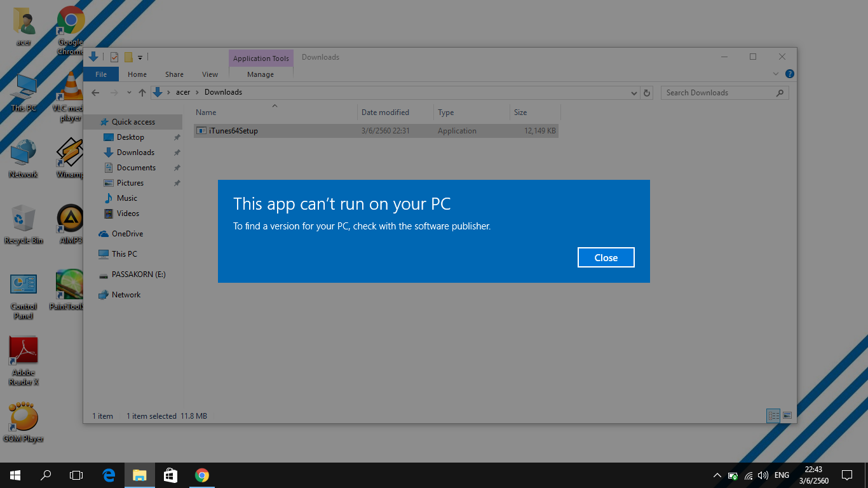This screenshot has height=488, width=868.
Task: Select the acer user folder on desktop
Action: (24, 27)
